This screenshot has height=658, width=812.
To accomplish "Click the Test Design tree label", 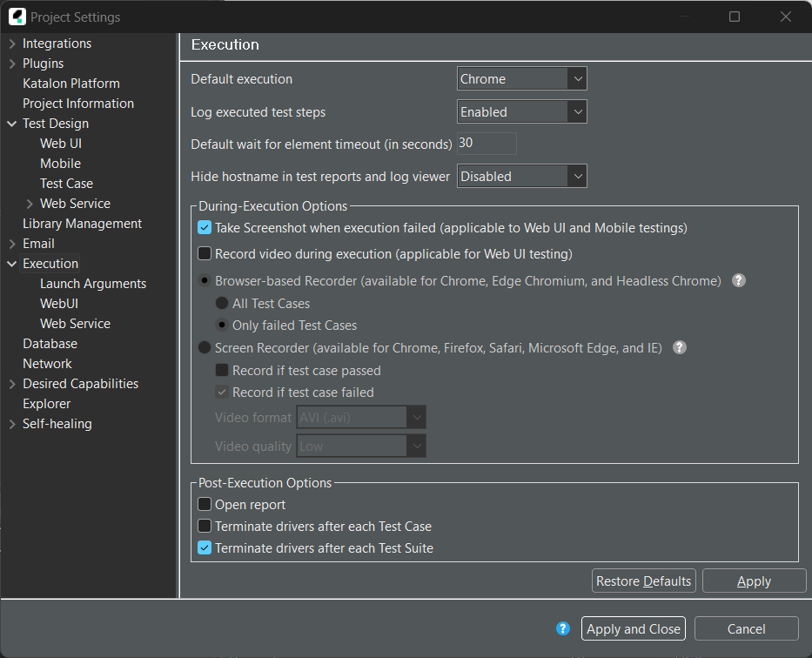I will [56, 124].
